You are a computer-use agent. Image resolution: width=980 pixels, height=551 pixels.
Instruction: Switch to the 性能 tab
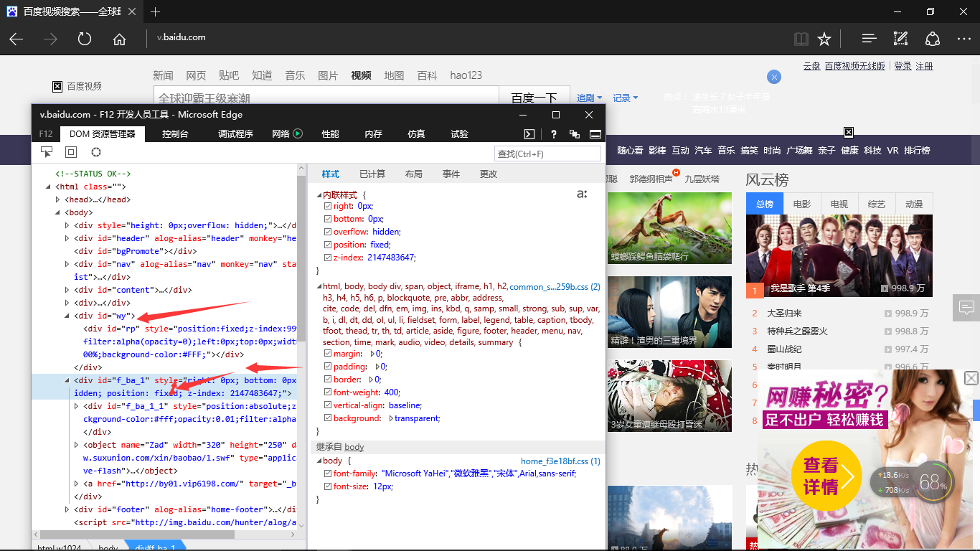tap(331, 133)
